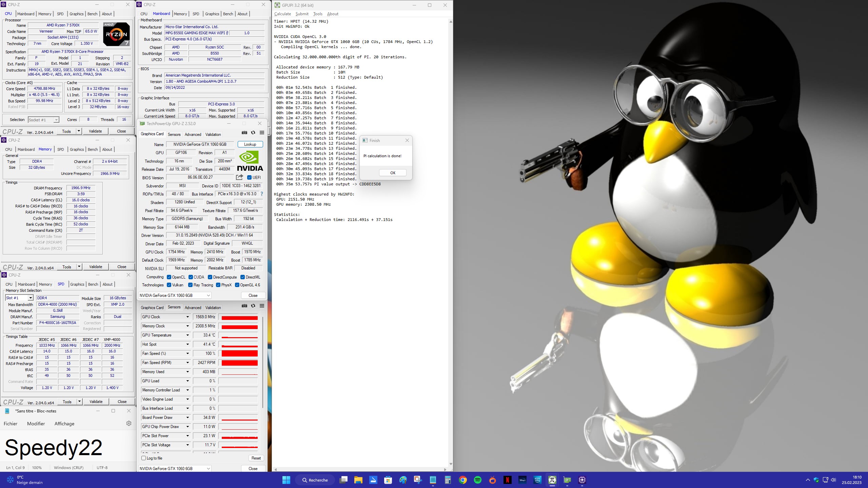
Task: Open Calculate menu in GPUPI
Action: tap(282, 14)
